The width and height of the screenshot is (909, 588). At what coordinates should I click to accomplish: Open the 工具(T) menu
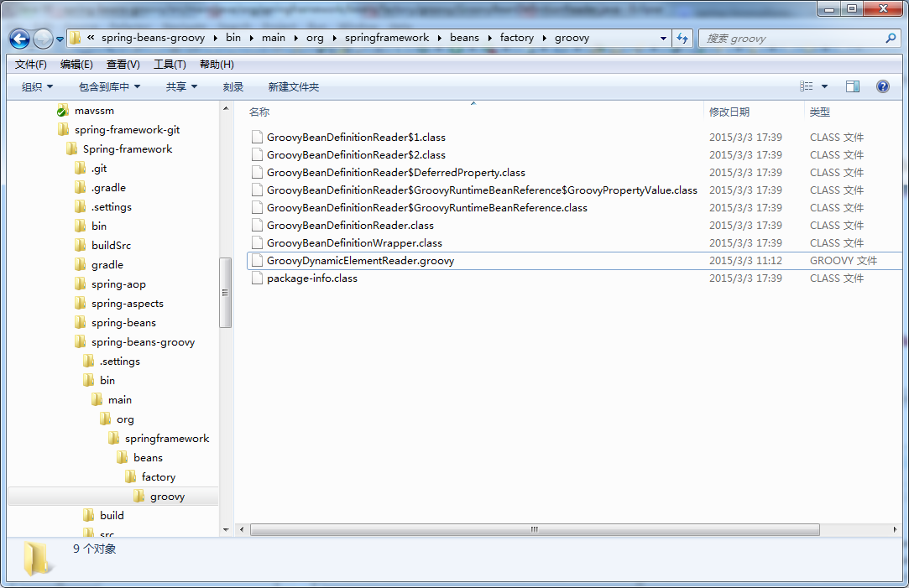point(170,65)
